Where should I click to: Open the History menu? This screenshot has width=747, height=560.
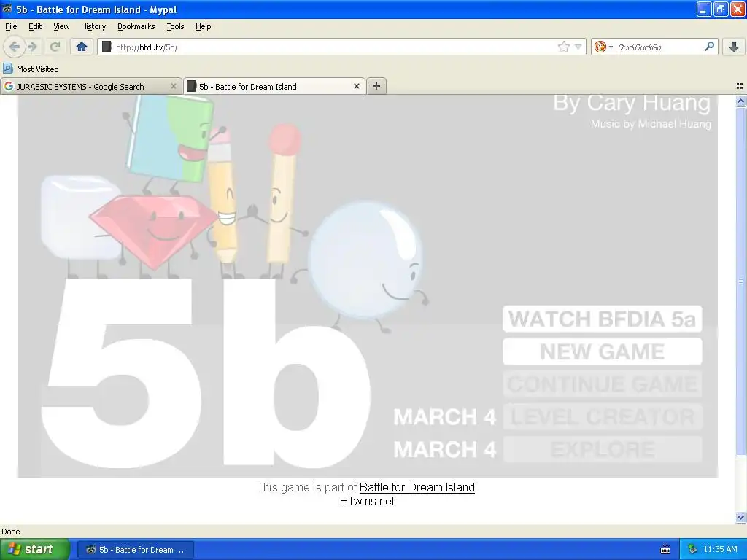click(x=93, y=26)
